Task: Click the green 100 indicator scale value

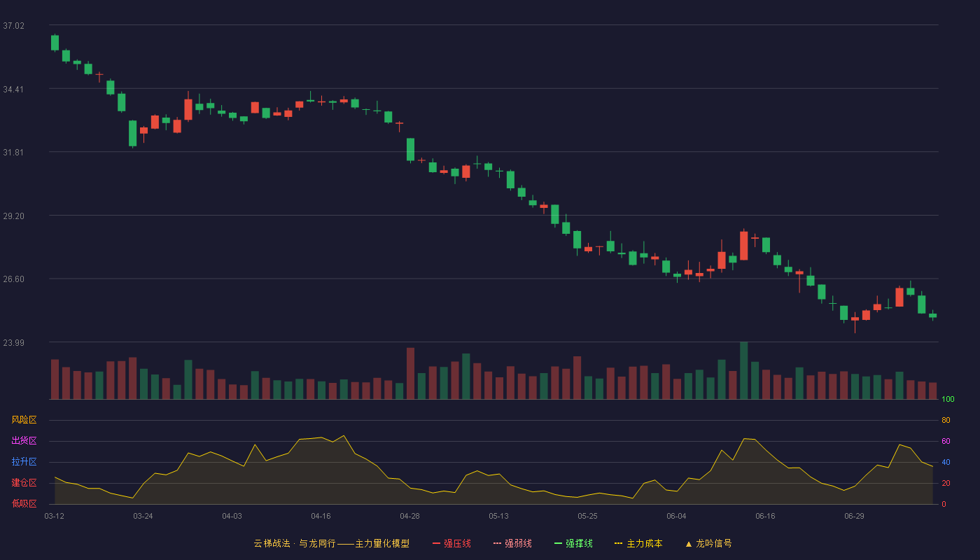Action: [x=948, y=399]
